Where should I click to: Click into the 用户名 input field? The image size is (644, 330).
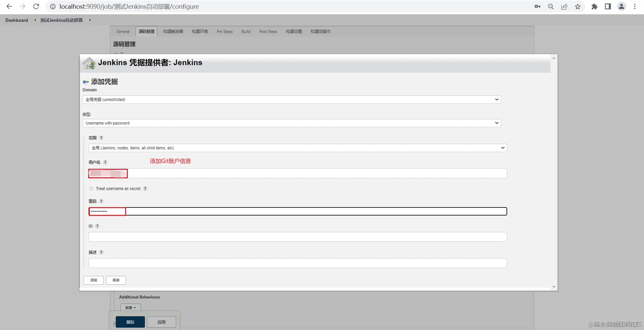click(x=298, y=173)
